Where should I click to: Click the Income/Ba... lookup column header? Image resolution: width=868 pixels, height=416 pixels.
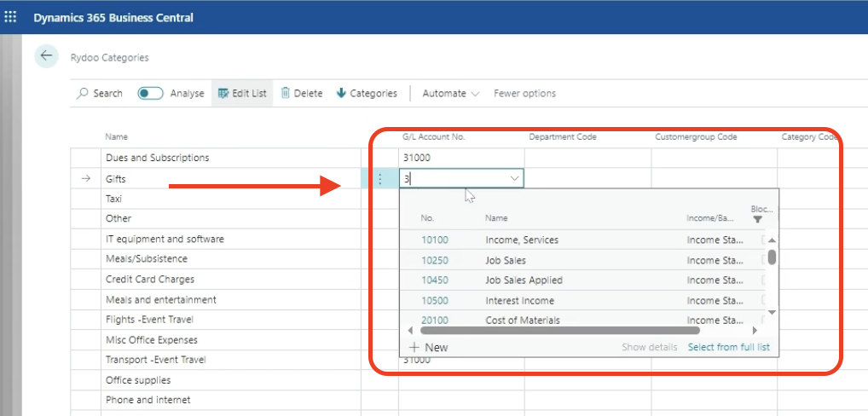709,218
